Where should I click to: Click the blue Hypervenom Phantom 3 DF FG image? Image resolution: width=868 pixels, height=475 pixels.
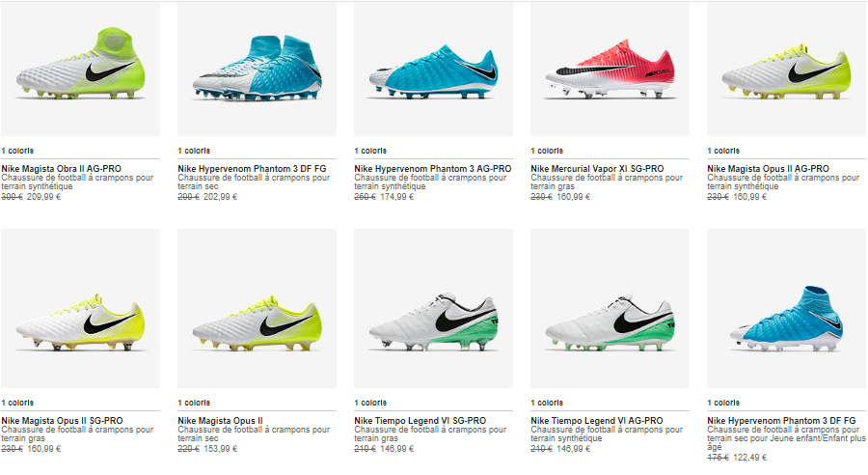257,69
